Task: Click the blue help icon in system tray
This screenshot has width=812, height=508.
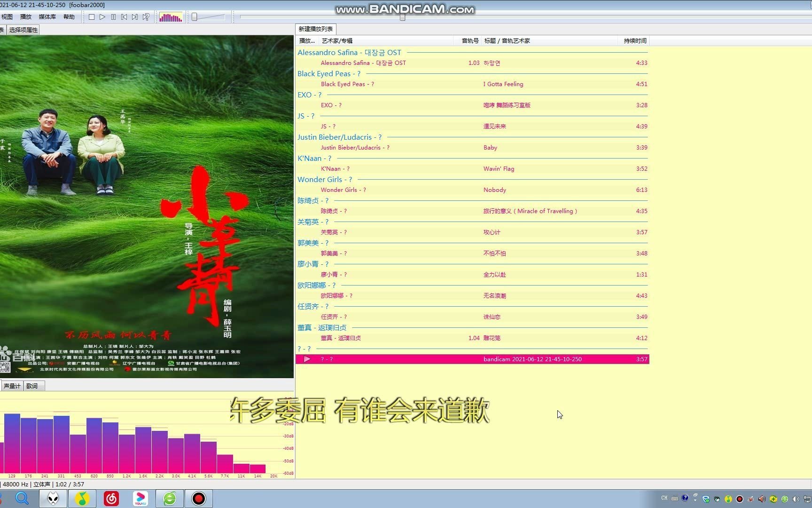Action: click(685, 498)
